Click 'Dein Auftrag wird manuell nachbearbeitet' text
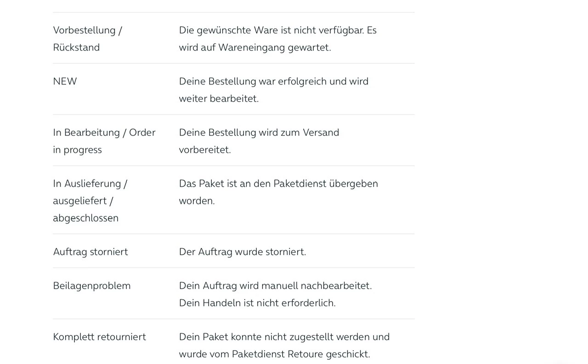Viewport: 588px width, 364px height. click(275, 286)
